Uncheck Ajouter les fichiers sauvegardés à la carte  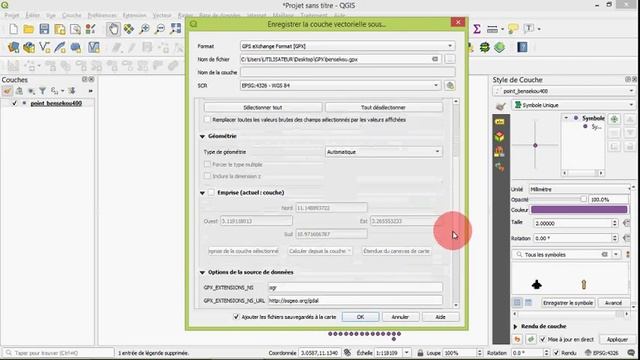[236, 317]
